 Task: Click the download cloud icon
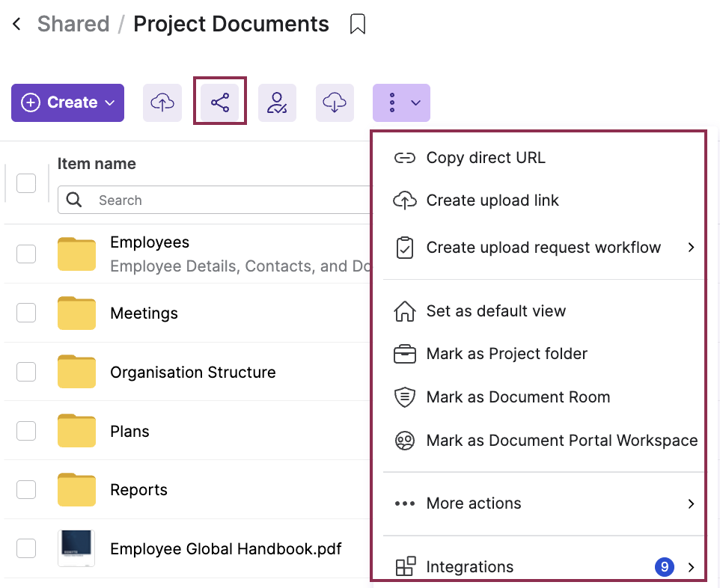335,102
